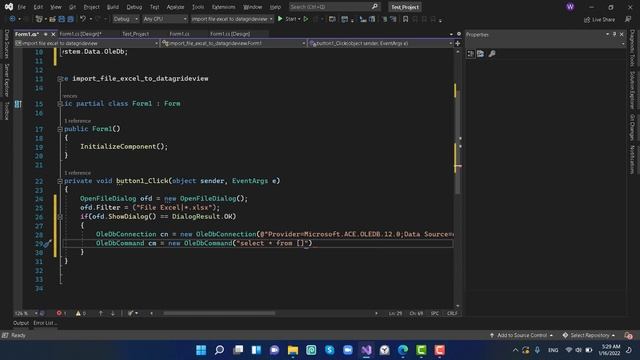Click Alphabetical sort icon in Properties panel

481,53
